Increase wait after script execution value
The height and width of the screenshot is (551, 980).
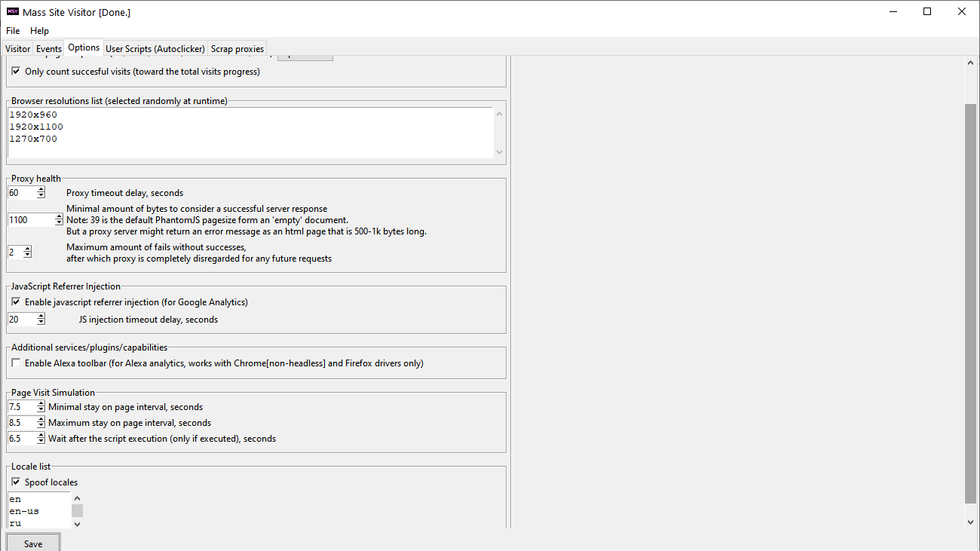point(41,436)
